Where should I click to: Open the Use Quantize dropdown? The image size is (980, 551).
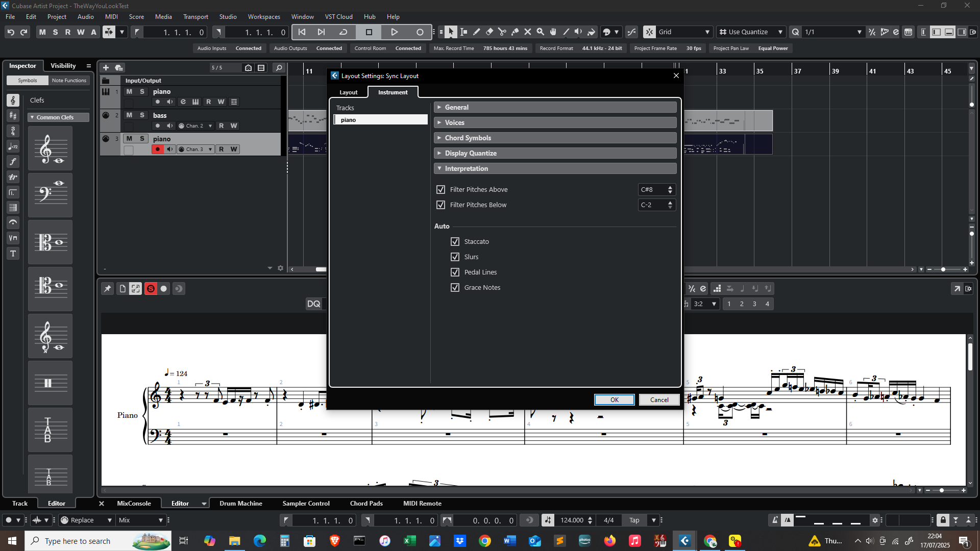[x=751, y=32]
